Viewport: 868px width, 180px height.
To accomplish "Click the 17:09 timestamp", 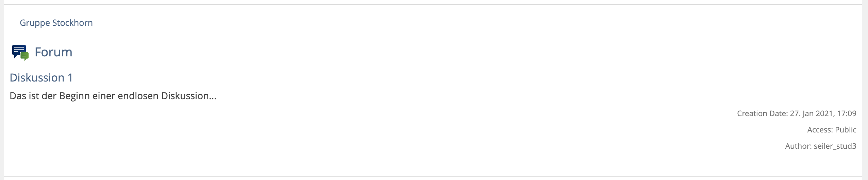I will coord(847,113).
